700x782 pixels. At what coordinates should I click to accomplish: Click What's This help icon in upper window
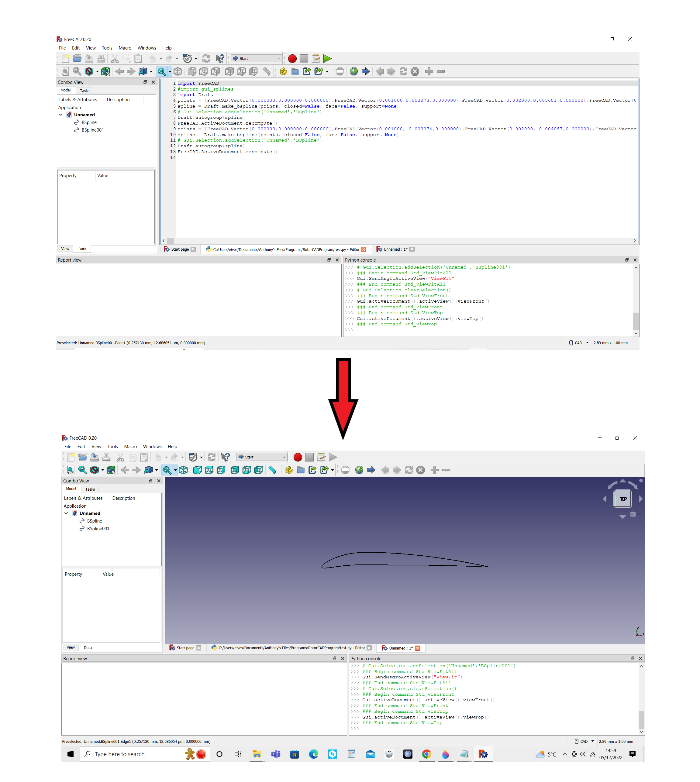pos(220,58)
